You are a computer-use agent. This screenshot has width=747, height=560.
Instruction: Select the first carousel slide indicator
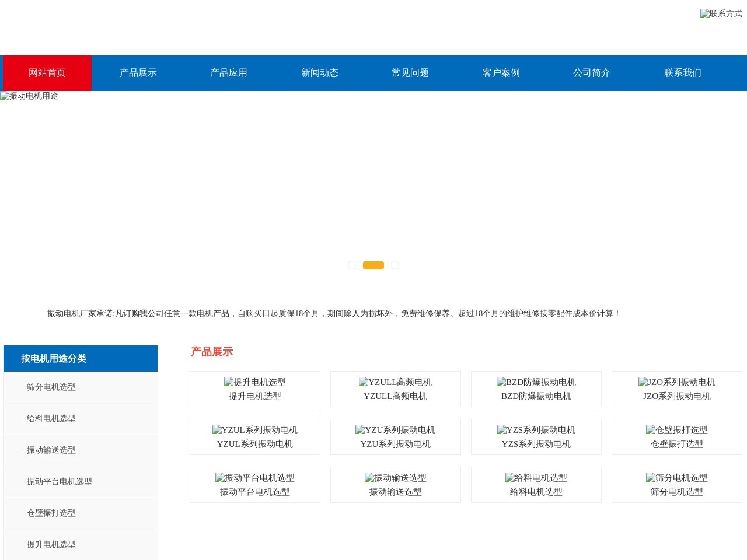pos(352,265)
